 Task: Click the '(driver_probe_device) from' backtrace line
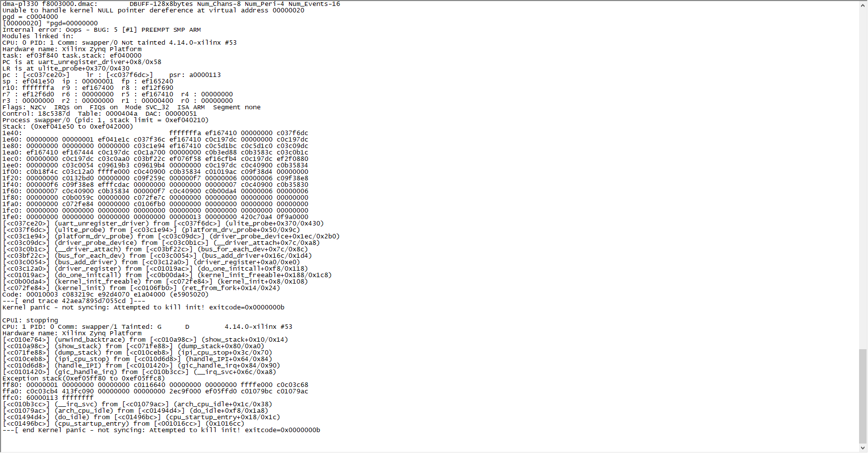click(x=161, y=243)
